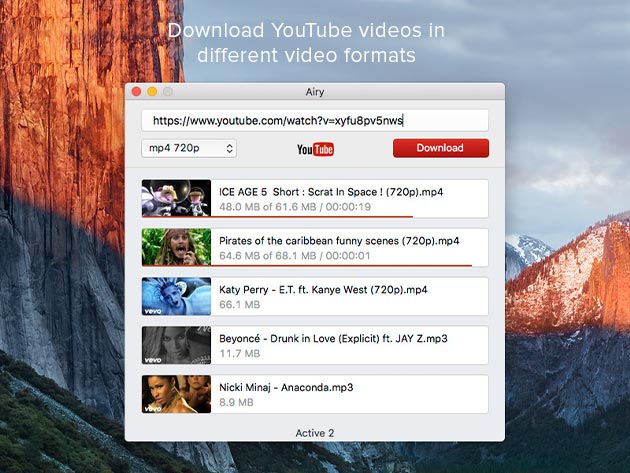Screen dimensions: 630x473
Task: Click the 48.0 MB of 61.6 MB status
Action: click(295, 207)
